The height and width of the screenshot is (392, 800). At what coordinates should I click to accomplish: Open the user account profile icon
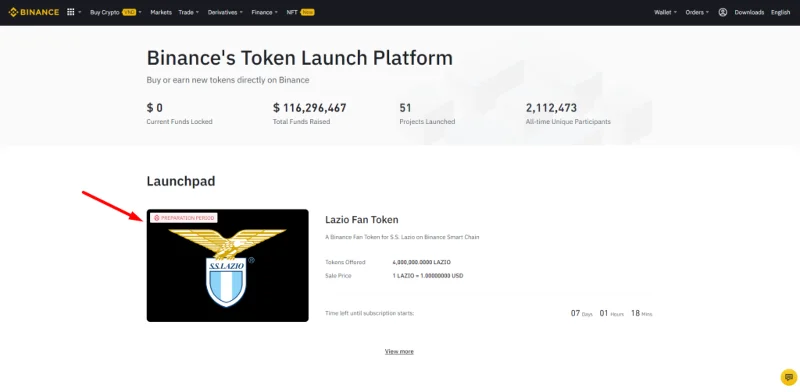[722, 12]
